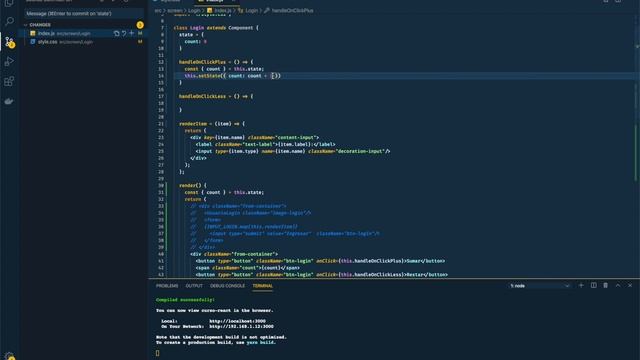640x360 pixels.
Task: Open file icon for index.js change row
Action: coord(116,33)
